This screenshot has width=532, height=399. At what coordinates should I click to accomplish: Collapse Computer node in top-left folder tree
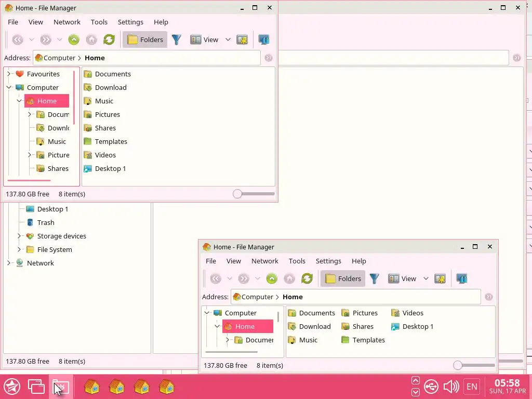9,87
